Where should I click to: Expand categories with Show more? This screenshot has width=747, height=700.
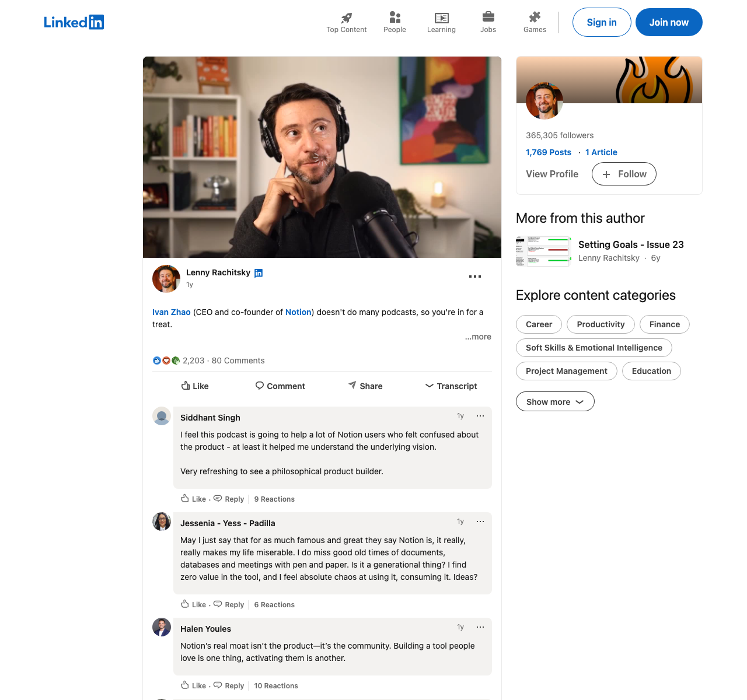coord(555,401)
